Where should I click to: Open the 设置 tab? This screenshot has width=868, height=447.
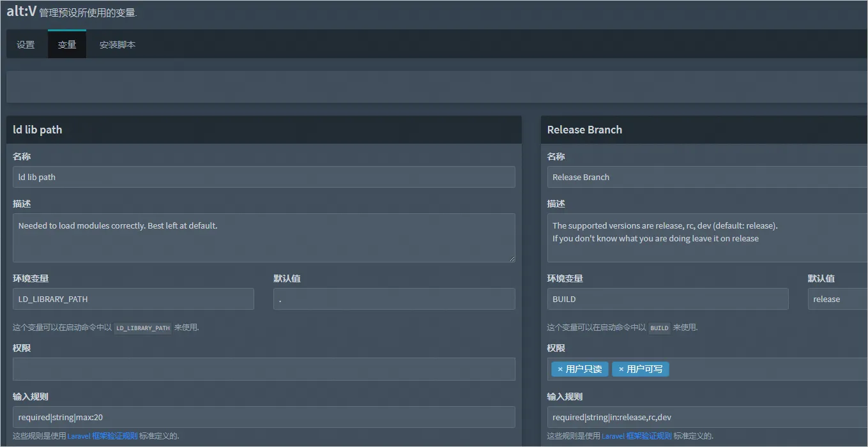click(x=26, y=45)
